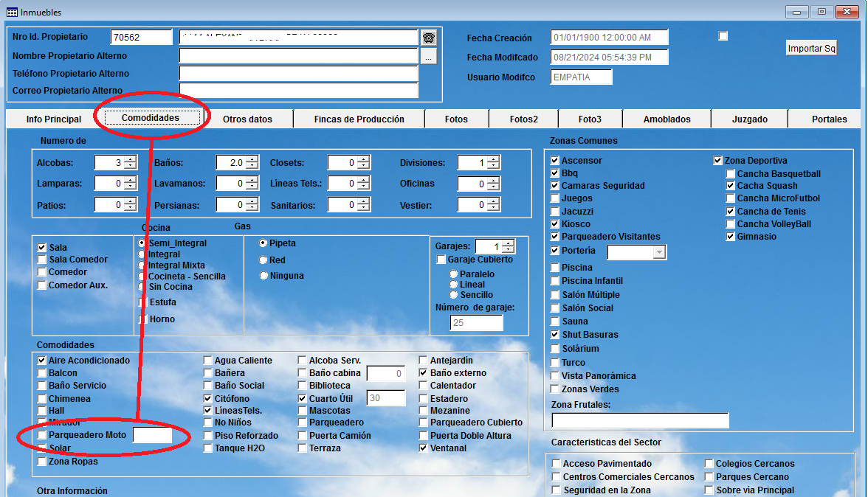Click the Teléfono Propietario Alterno field
The height and width of the screenshot is (497, 868).
298,74
